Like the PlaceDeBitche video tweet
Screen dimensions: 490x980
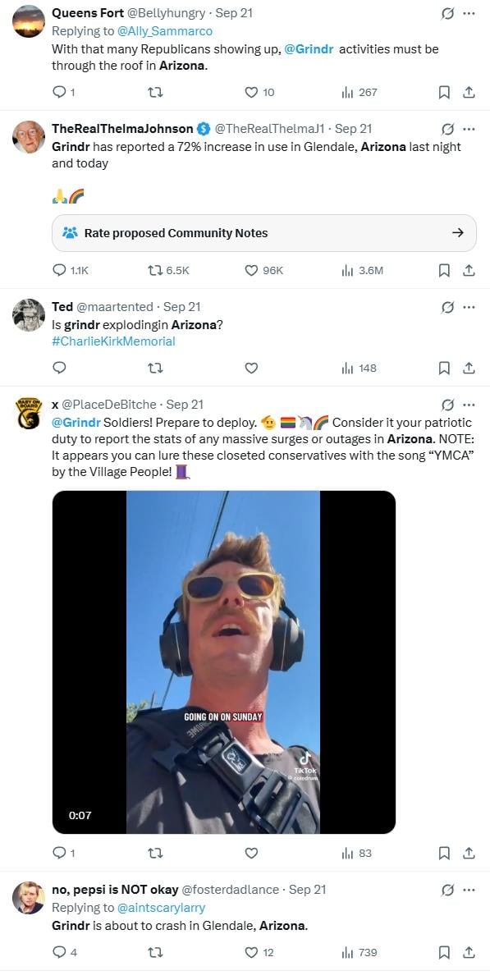point(251,853)
